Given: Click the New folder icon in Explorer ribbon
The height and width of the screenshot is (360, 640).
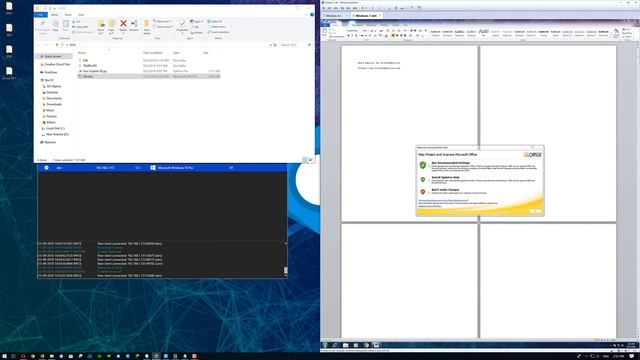Looking at the screenshot, I should [147, 24].
